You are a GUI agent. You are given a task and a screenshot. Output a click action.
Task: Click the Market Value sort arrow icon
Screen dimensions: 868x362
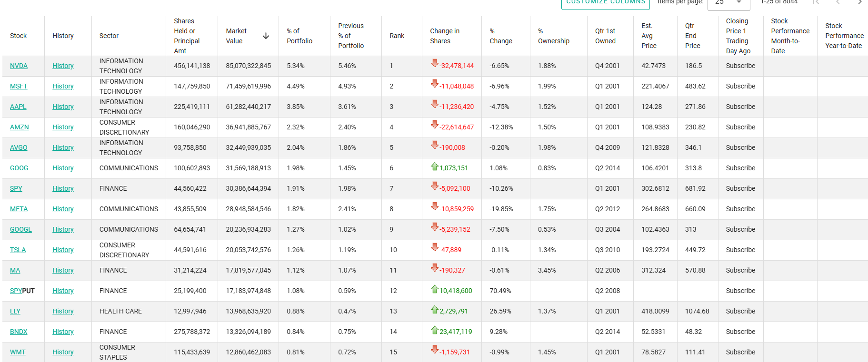pos(266,36)
